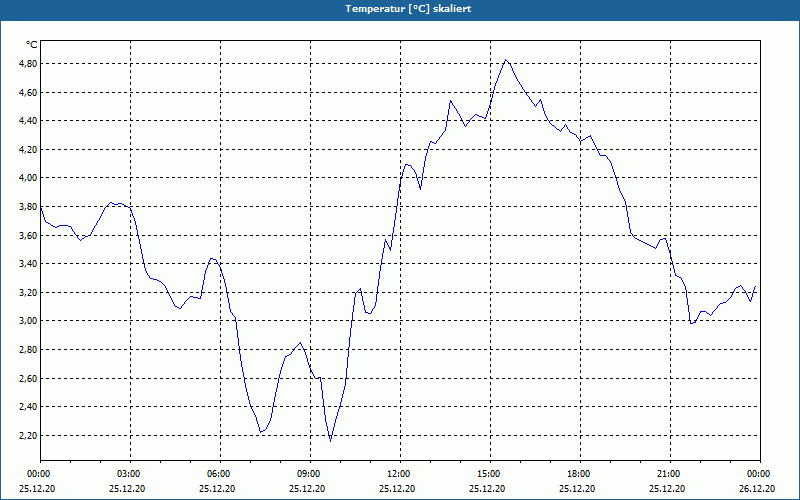Click the curve's lowest dip after 09:00
800x500 pixels.
click(331, 440)
